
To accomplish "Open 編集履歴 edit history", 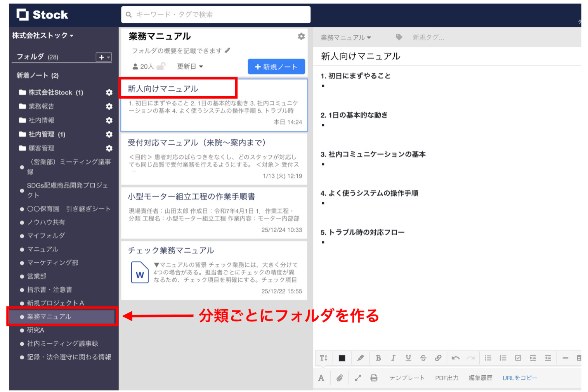I will 480,378.
